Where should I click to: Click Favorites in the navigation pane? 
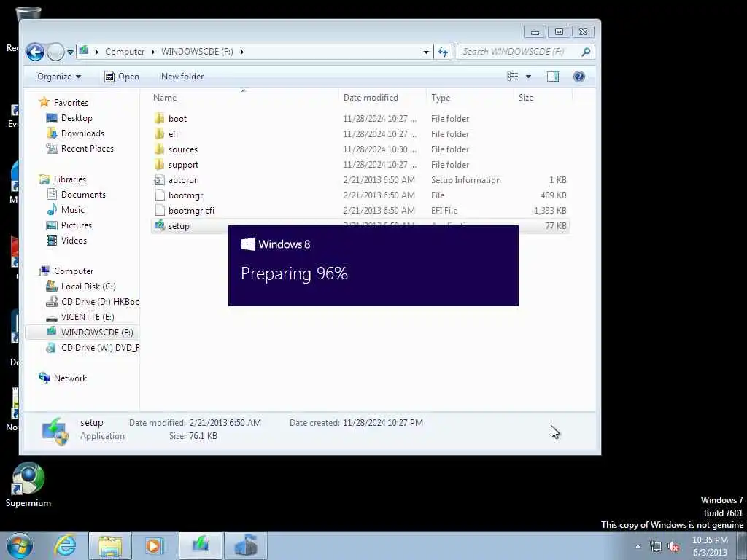point(71,102)
